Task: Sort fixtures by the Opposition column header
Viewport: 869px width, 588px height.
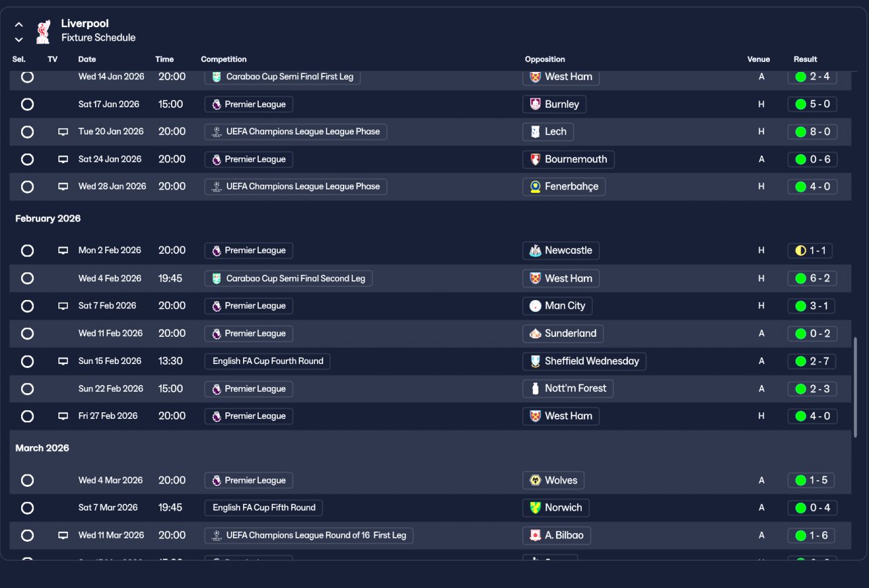Action: tap(545, 60)
